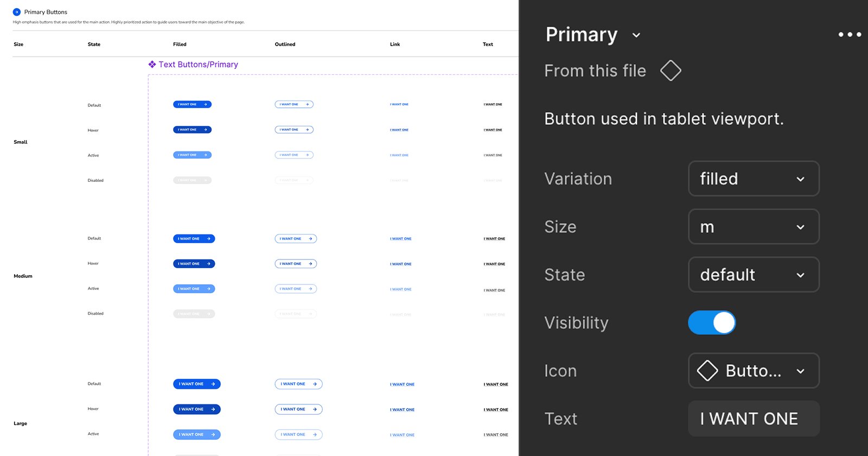Click the arrow in the large default filled button

click(213, 384)
